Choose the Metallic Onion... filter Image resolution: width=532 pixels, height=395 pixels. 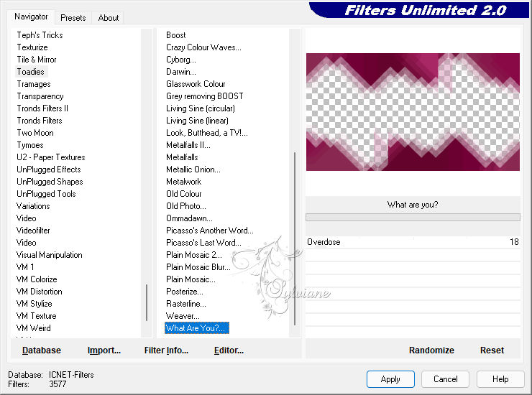point(193,169)
